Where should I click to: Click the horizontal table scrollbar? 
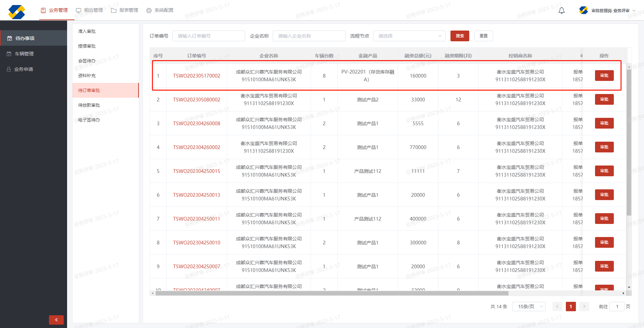pyautogui.click(x=332, y=293)
